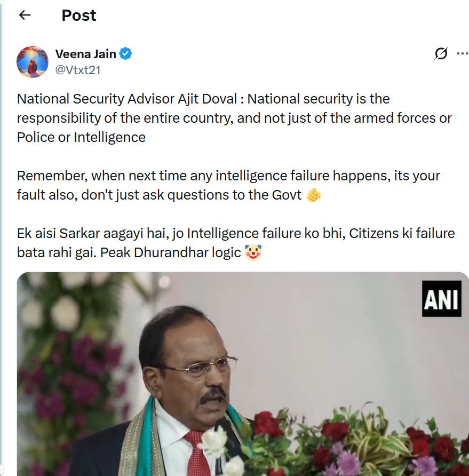Image resolution: width=469 pixels, height=476 pixels.
Task: Open the Veena Jain display name link
Action: [x=86, y=54]
